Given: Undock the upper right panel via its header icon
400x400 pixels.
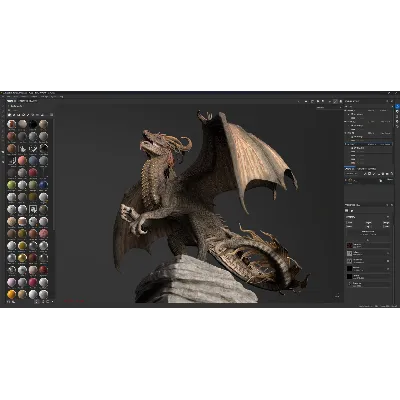Looking at the screenshot, I should point(387,101).
